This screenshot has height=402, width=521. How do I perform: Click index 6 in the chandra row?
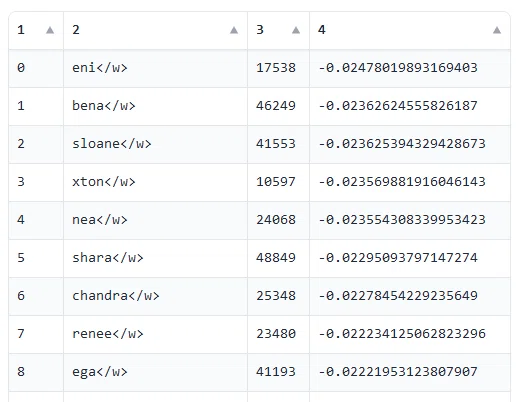coord(21,296)
